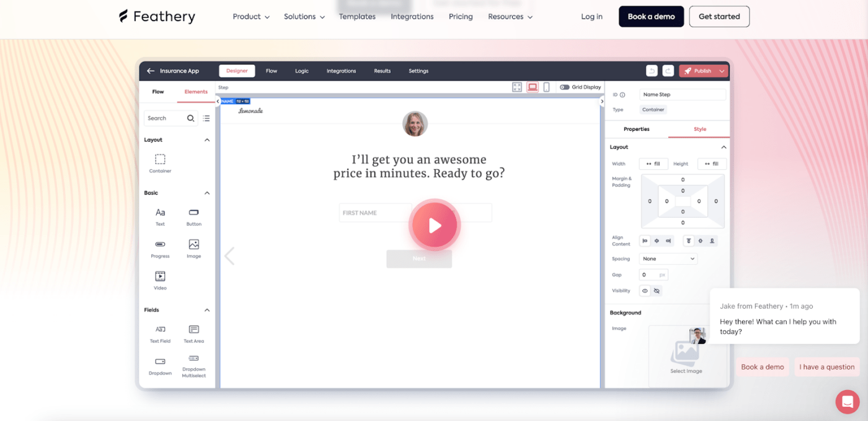This screenshot has height=421, width=868.
Task: Open the Solutions menu dropdown
Action: point(304,17)
